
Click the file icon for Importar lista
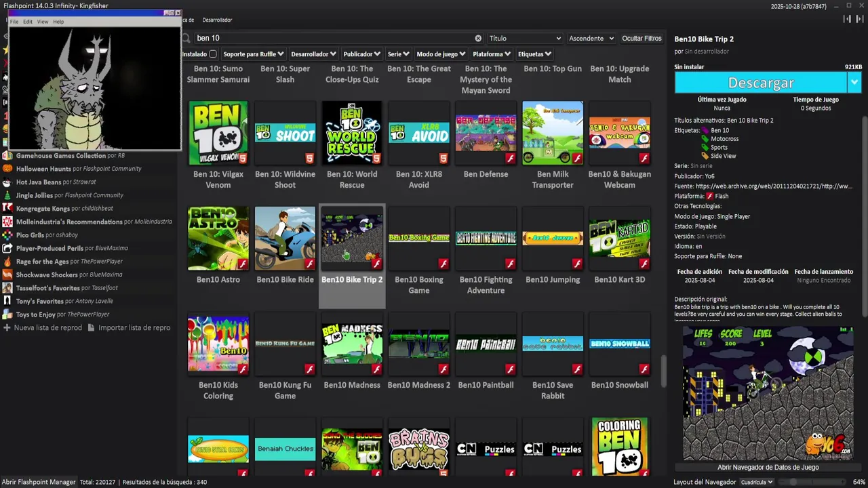[92, 327]
